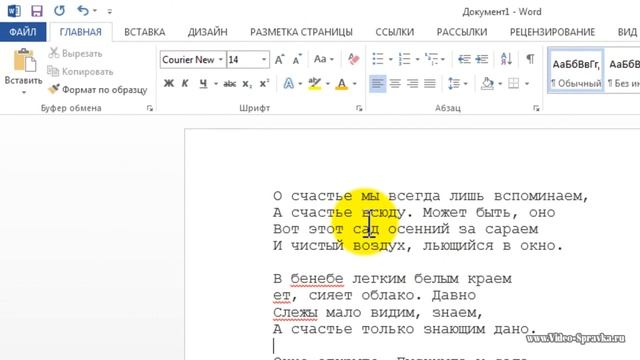Open the Шрифт dialog launcher
The width and height of the screenshot is (640, 360).
359,108
